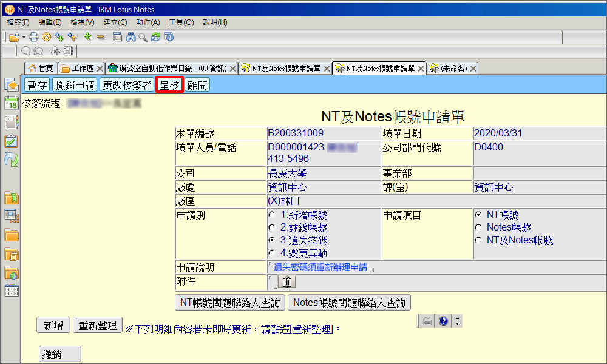
Task: Select the NT及Notes帳號 radio option
Action: (478, 240)
